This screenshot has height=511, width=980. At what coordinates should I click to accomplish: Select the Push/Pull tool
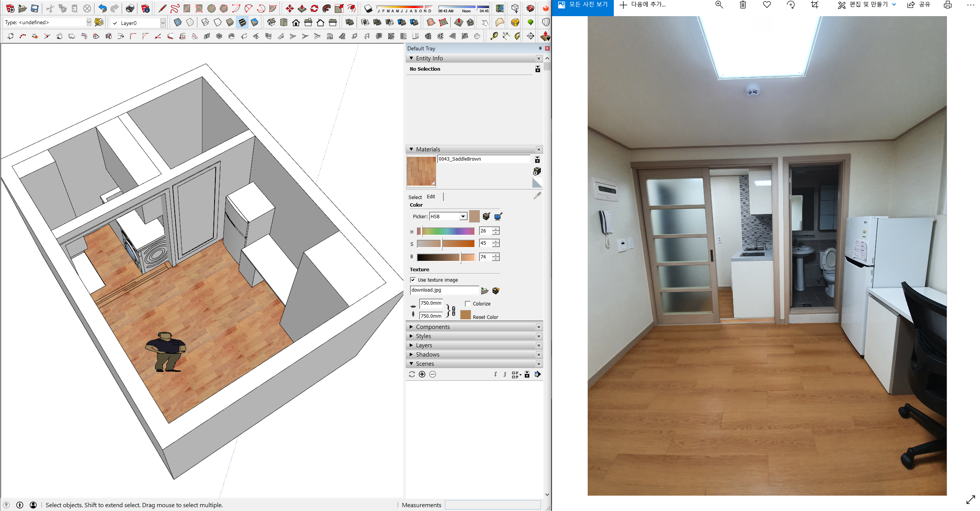(x=302, y=8)
